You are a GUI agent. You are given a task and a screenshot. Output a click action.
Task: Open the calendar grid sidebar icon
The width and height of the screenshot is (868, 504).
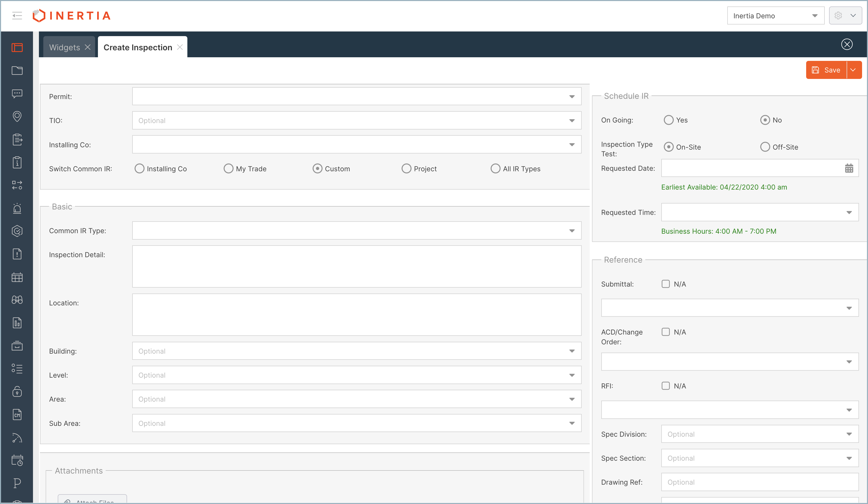point(17,277)
